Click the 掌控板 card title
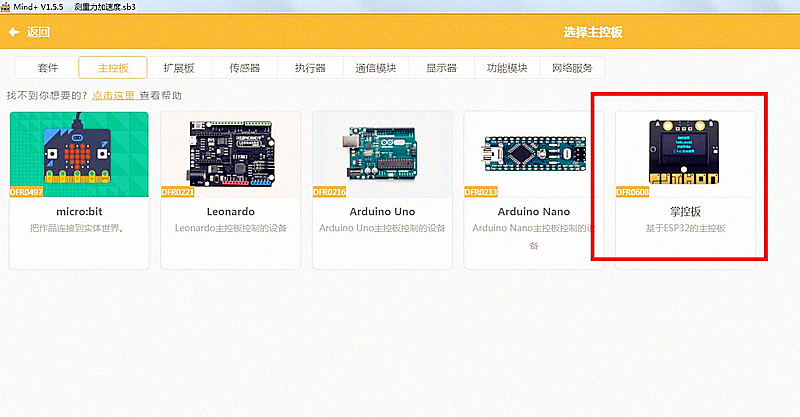 [685, 211]
